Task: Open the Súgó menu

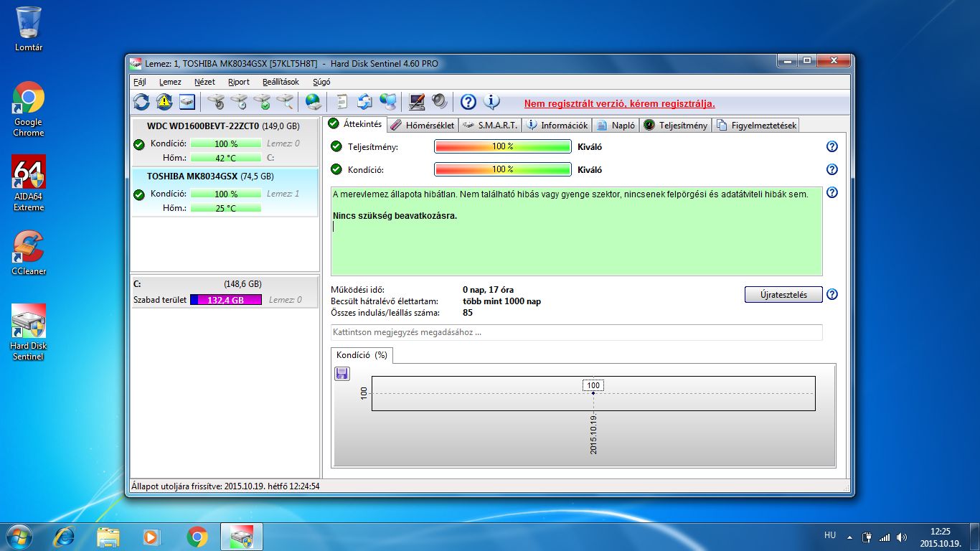Action: (x=321, y=82)
